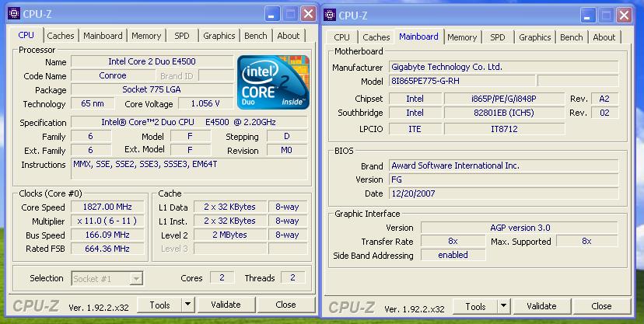644x324 pixels.
Task: Click core voltage value '1.056 V'
Action: (x=205, y=103)
